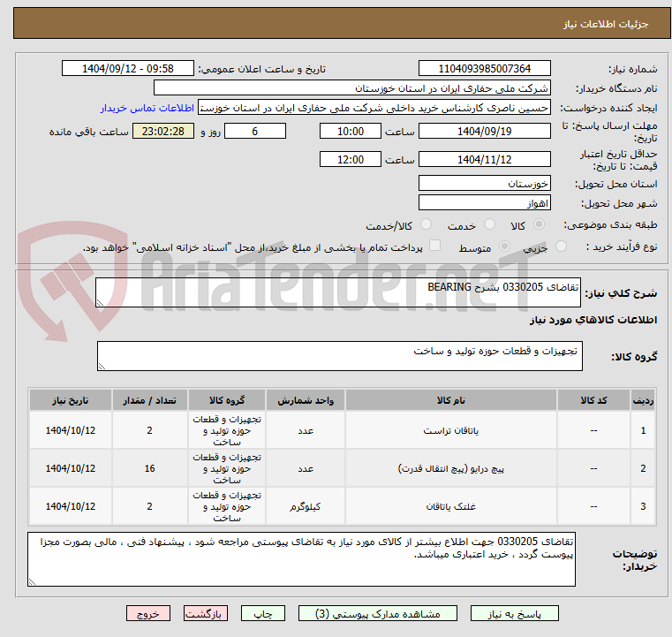This screenshot has width=672, height=637.
Task: Click the deadline time field 10:00
Action: point(351,131)
